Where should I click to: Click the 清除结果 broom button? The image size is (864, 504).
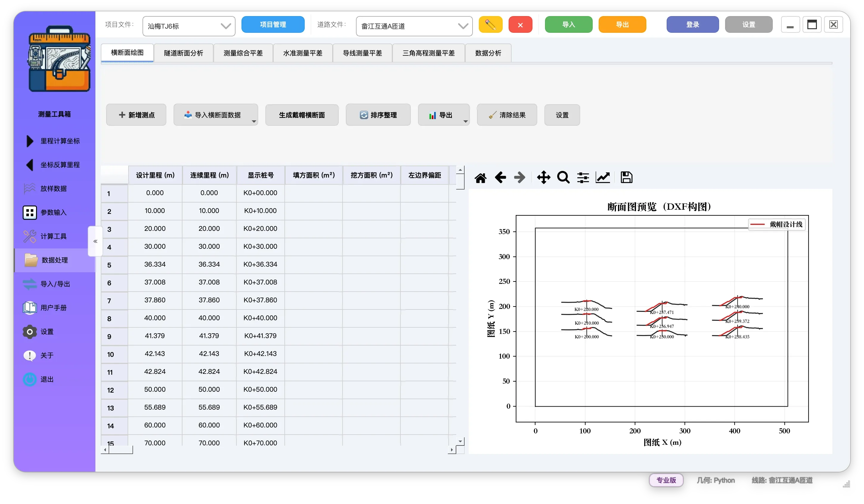coord(507,115)
